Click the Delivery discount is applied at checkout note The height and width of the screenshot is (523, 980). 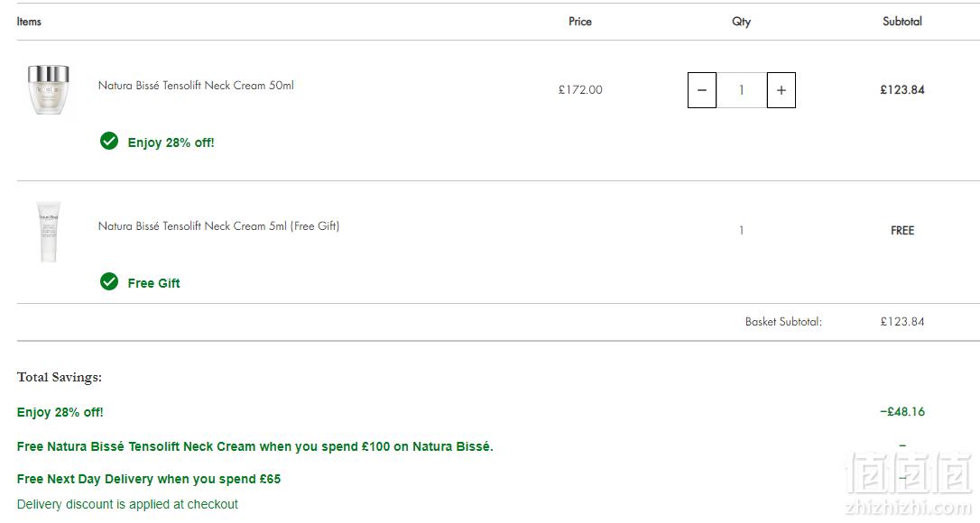click(x=127, y=504)
